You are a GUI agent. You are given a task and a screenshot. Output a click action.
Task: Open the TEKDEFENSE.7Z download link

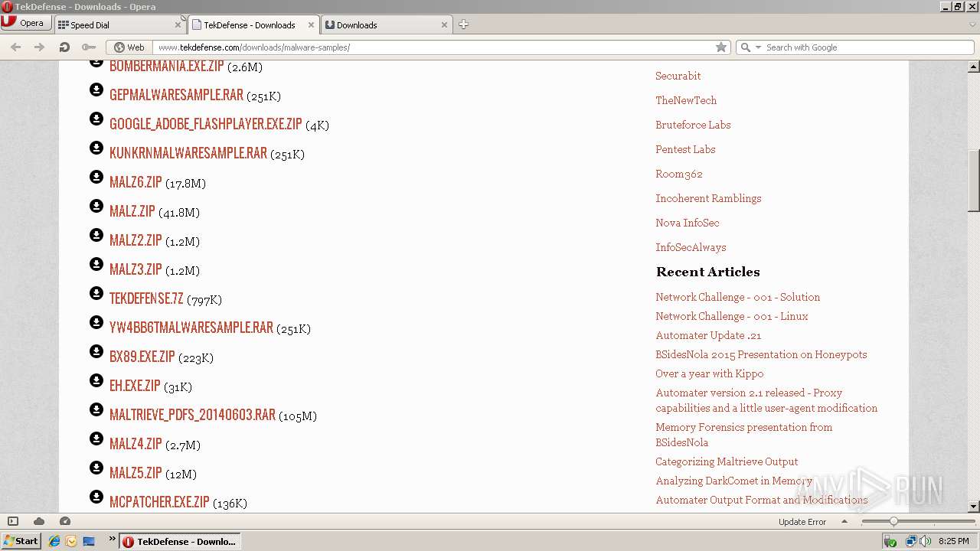[x=146, y=298]
